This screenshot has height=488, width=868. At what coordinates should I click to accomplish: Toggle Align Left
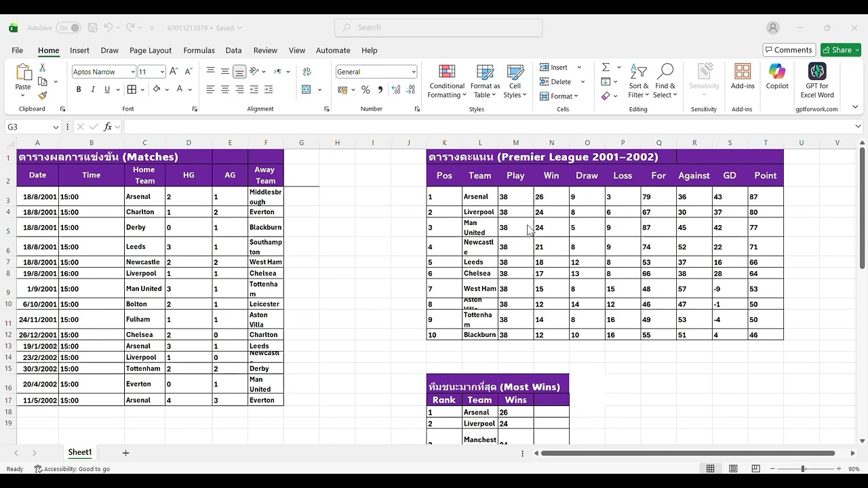(x=211, y=89)
